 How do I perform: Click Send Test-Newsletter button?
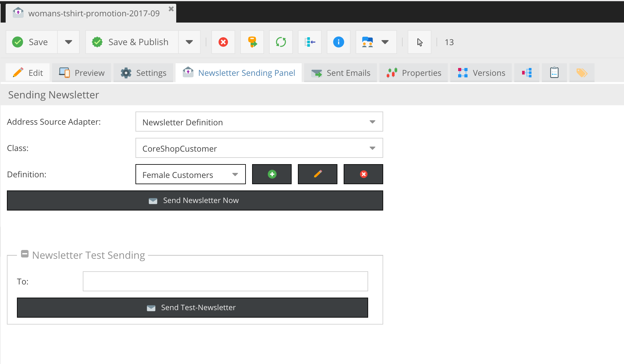192,308
